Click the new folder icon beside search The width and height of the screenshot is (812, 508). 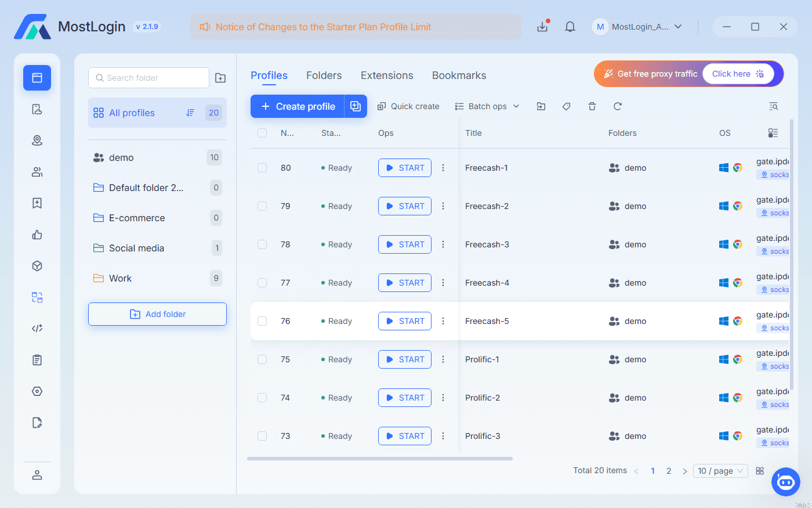point(220,78)
